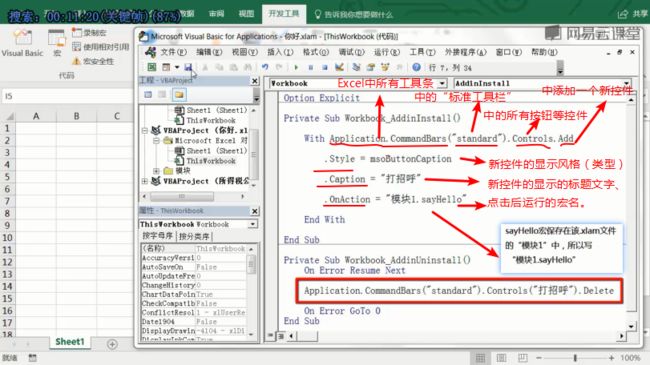Select ThisWorkbook under VBAProject (你好.xlam)
The width and height of the screenshot is (650, 365).
click(211, 161)
